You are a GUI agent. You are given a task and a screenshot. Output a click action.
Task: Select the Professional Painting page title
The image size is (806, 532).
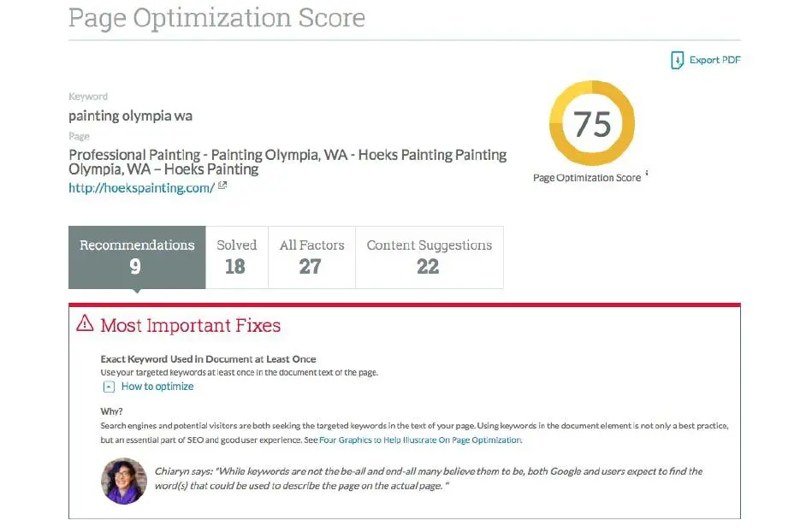[287, 162]
